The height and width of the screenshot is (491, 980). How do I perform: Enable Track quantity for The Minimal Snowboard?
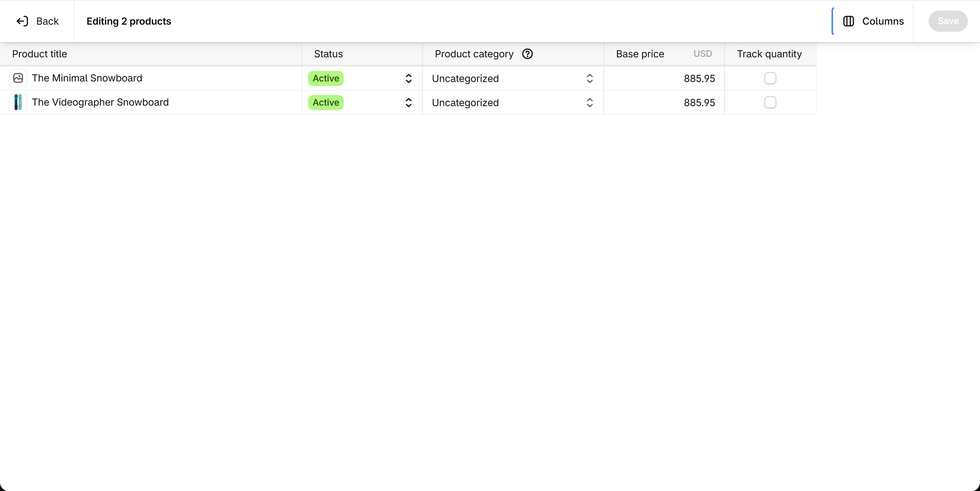(x=770, y=78)
